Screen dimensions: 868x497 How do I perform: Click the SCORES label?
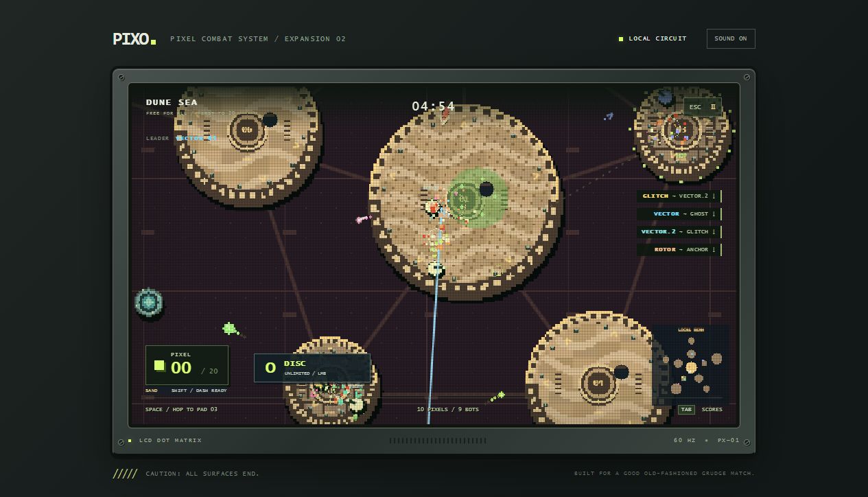(712, 410)
